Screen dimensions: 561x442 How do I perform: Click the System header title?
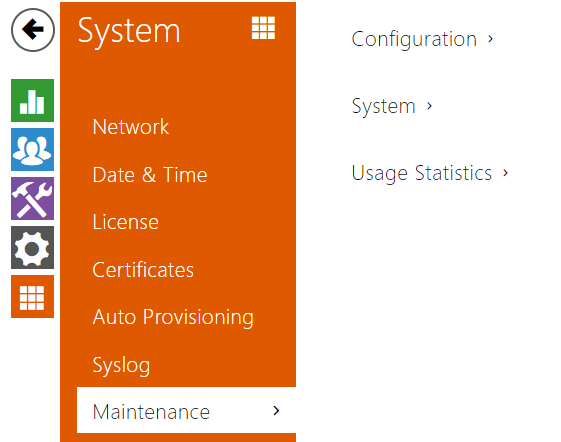coord(129,32)
